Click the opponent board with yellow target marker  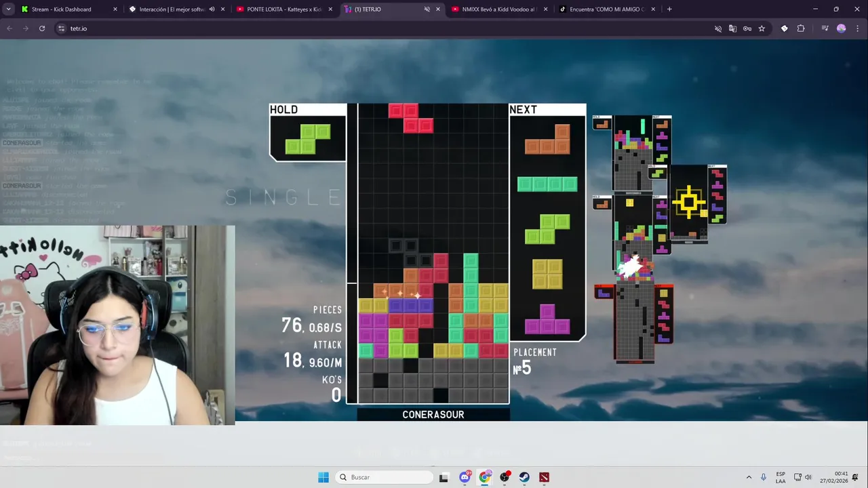pyautogui.click(x=689, y=203)
